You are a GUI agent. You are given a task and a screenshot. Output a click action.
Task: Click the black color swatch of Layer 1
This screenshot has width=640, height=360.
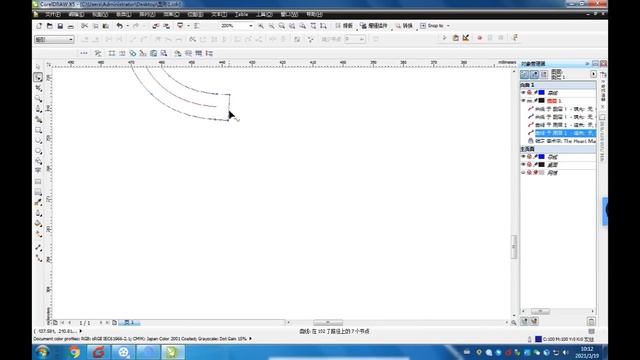pos(542,100)
